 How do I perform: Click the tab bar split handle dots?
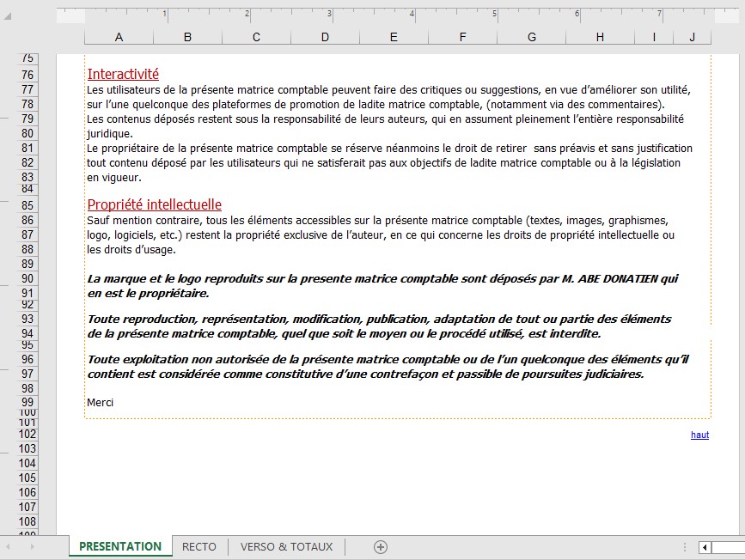tap(685, 547)
